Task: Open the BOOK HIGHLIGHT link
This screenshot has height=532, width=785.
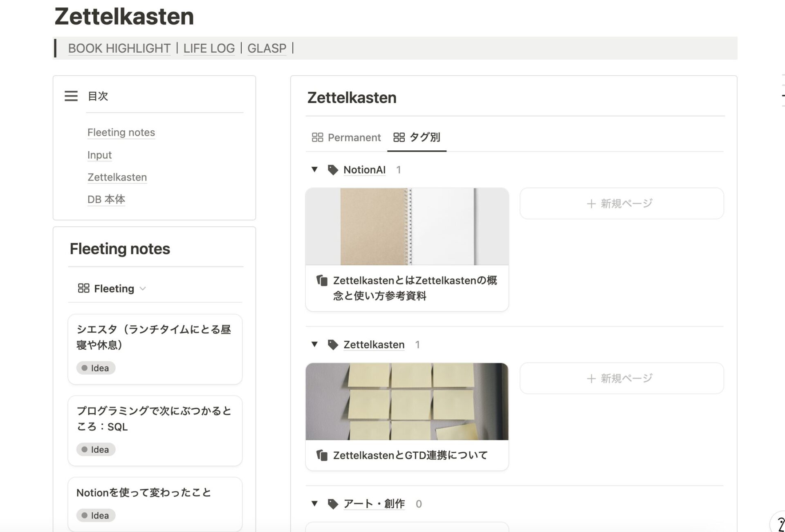Action: coord(119,48)
